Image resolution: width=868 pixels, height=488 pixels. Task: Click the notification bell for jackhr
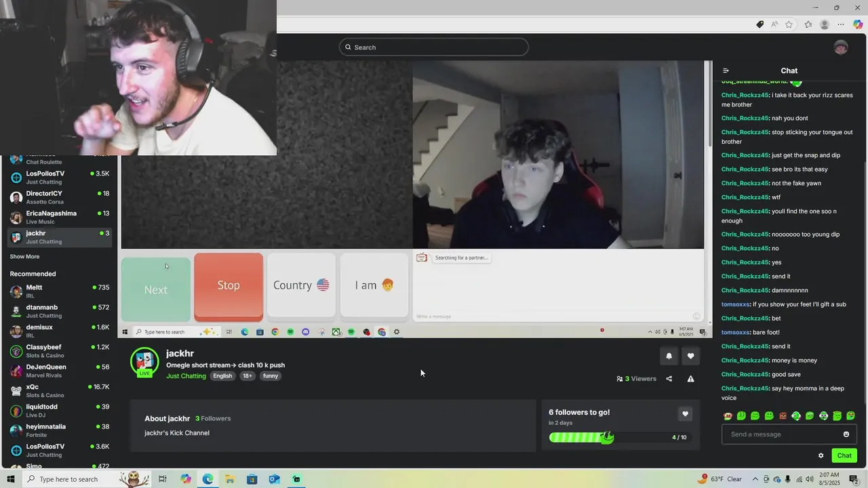(669, 356)
